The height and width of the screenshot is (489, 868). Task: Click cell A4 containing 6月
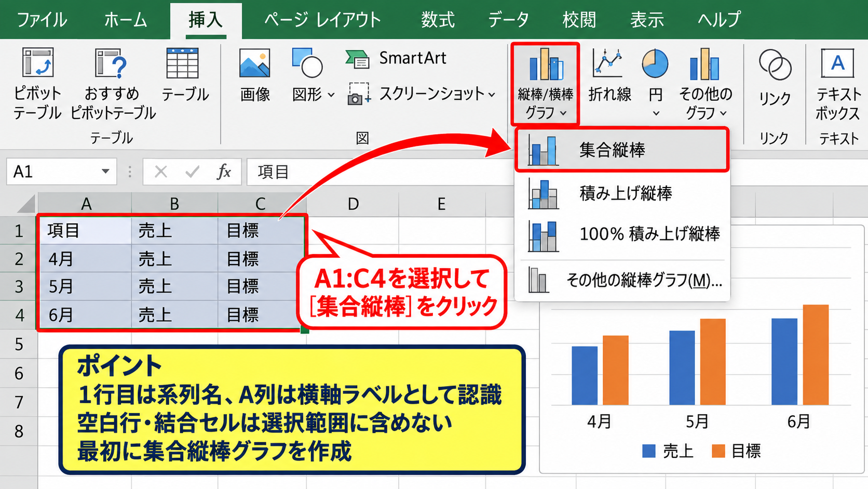[x=85, y=314]
